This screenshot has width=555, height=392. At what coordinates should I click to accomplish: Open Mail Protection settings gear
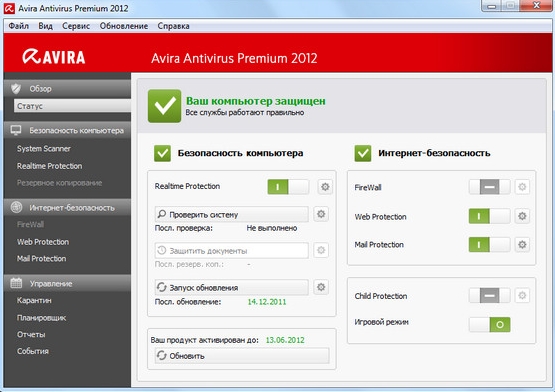[x=522, y=244]
